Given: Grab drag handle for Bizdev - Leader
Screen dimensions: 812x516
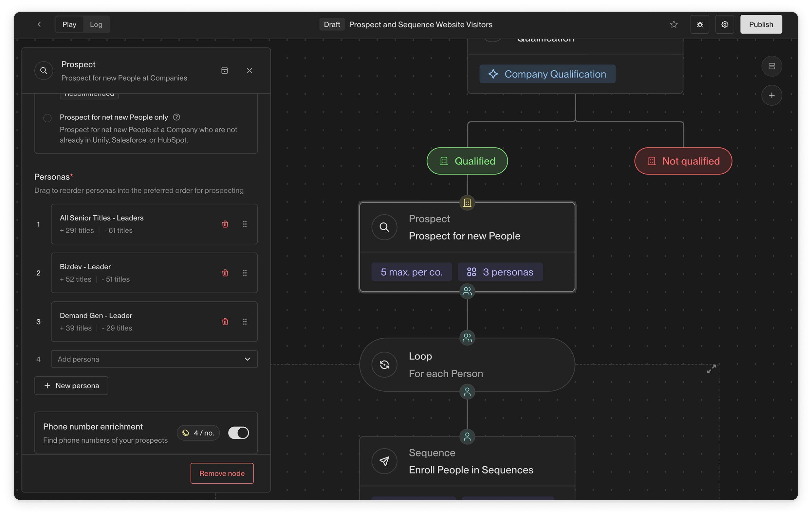Looking at the screenshot, I should (x=245, y=273).
